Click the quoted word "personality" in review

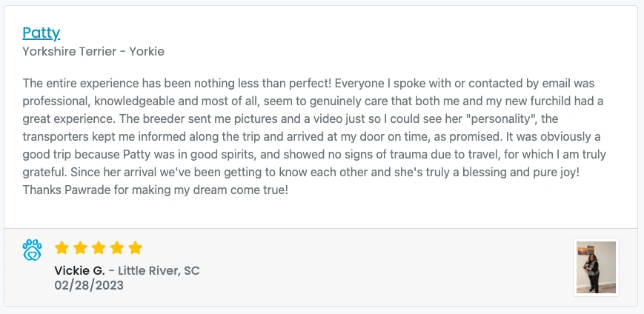click(x=511, y=119)
